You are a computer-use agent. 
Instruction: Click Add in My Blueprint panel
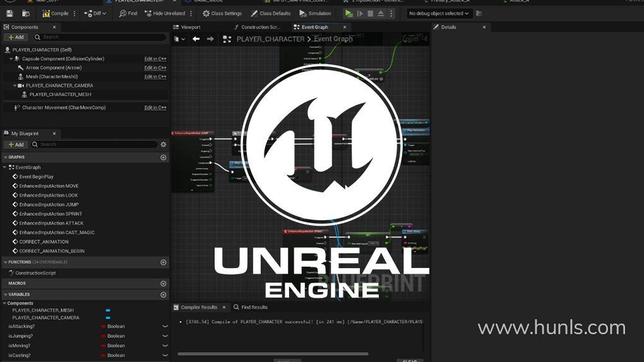tap(16, 144)
